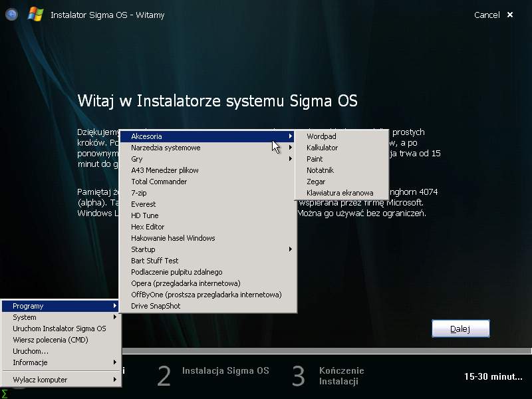The width and height of the screenshot is (532, 399).
Task: Launch Everest
Action: pos(207,204)
